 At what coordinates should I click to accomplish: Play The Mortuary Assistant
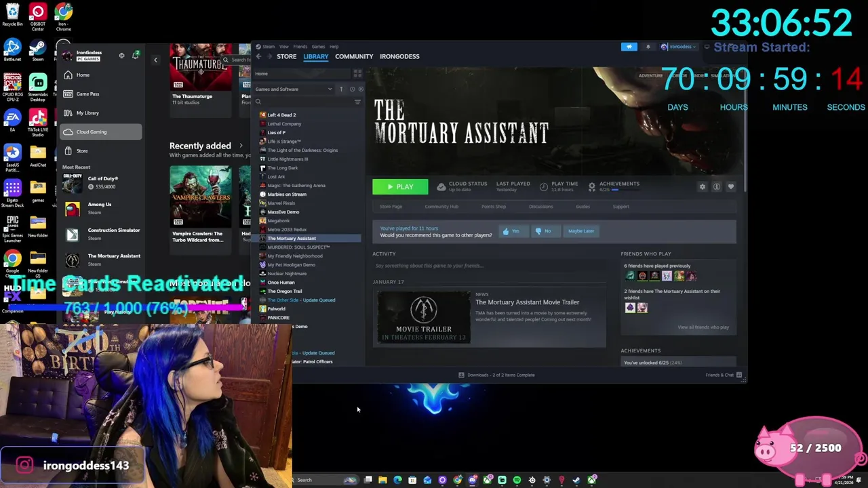400,187
